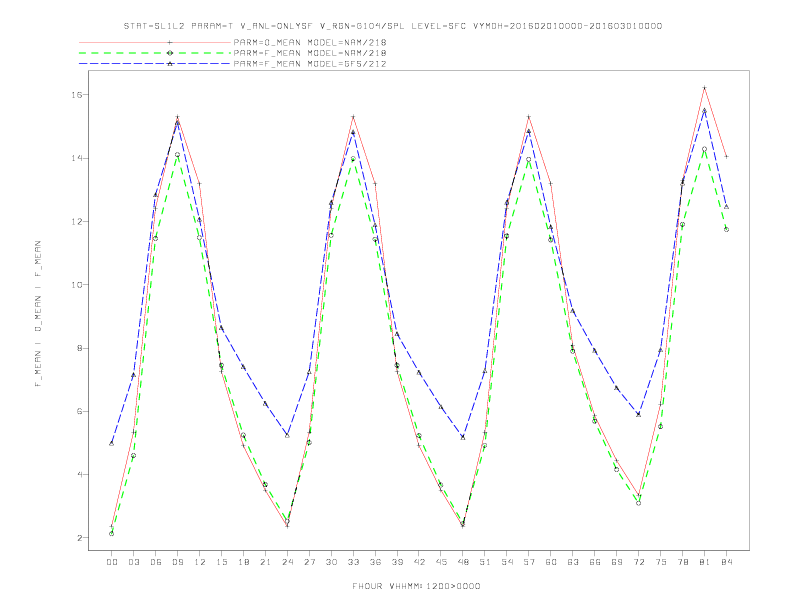Click green NAM circle marker at hour 72
The width and height of the screenshot is (792, 612).
639,503
